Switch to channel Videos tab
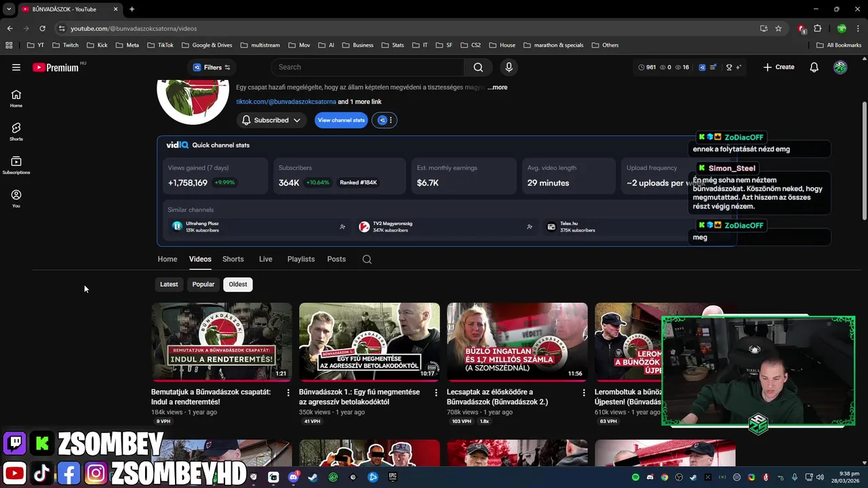Screen dimensions: 868x488 (x=200, y=259)
